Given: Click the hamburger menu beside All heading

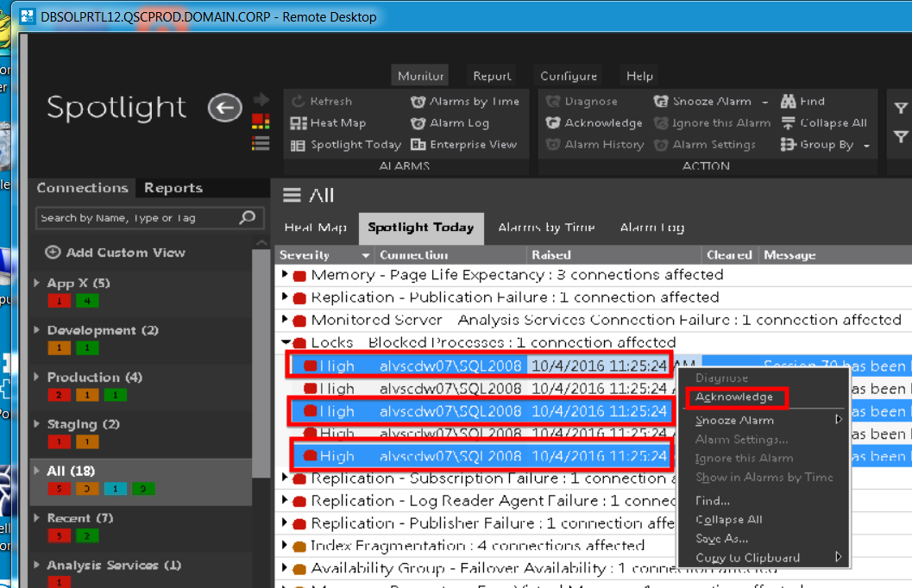Looking at the screenshot, I should [292, 195].
